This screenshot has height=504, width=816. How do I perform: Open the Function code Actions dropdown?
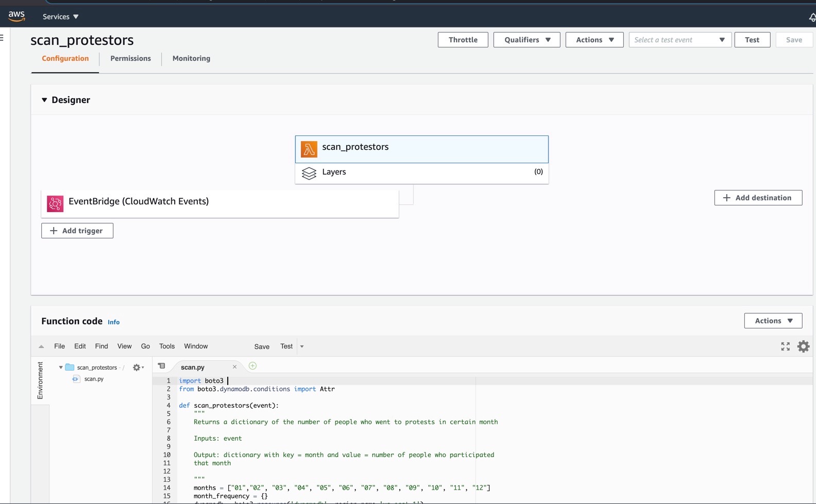(x=773, y=321)
